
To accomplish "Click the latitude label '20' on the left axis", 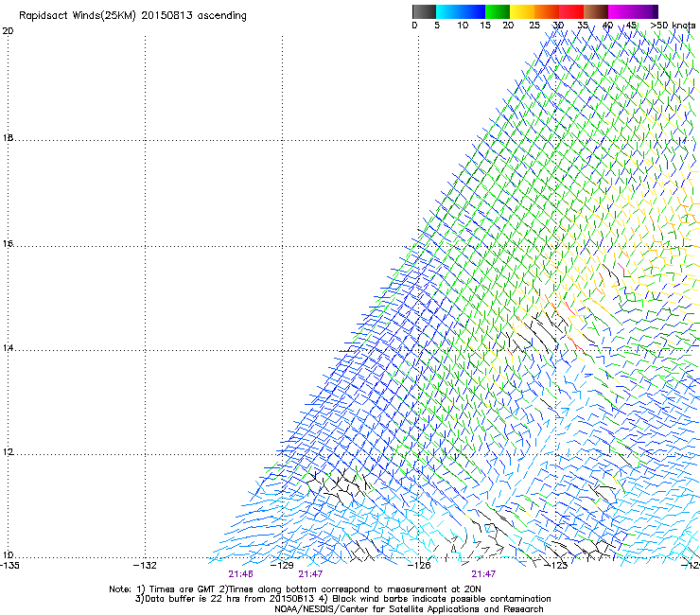I will coord(8,31).
